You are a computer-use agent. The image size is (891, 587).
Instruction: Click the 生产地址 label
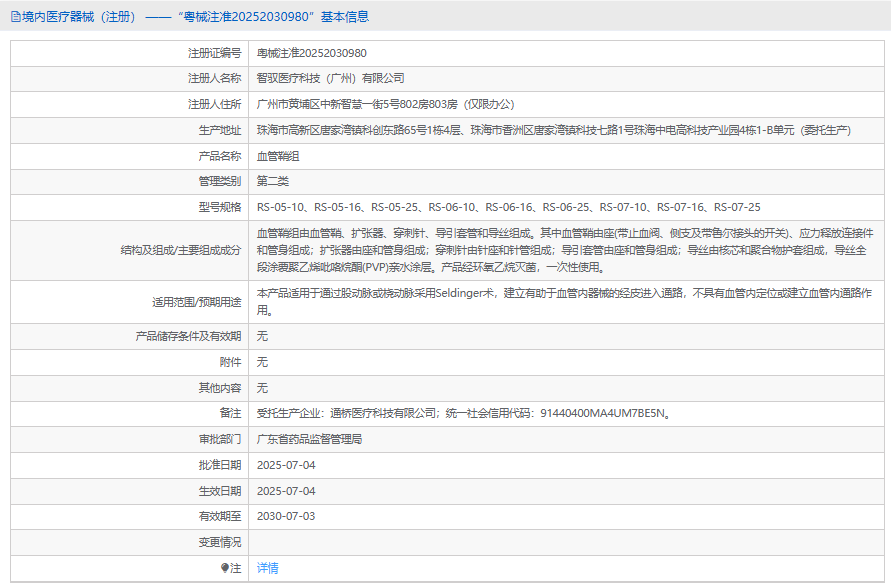coord(220,130)
